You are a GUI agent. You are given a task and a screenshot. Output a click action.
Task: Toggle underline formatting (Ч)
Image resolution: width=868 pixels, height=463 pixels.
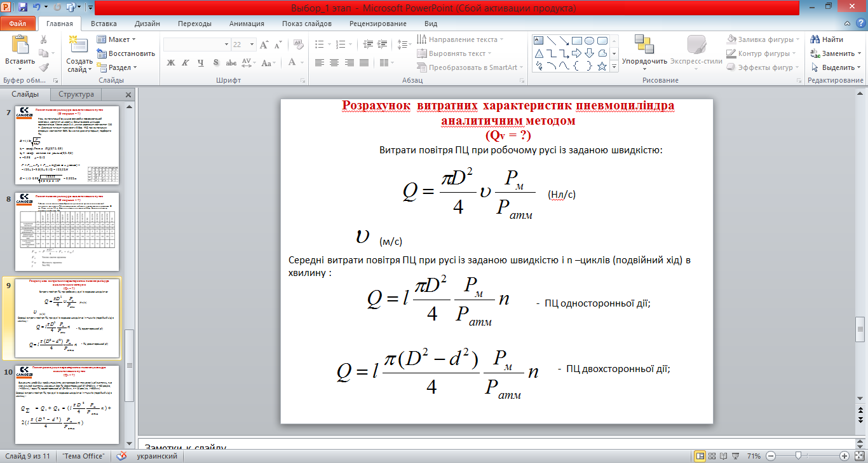pos(200,62)
